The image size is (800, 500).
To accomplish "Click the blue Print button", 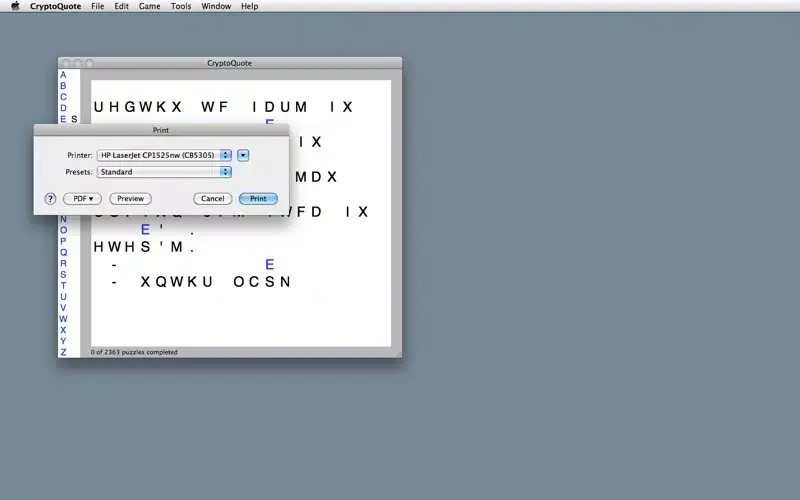I will pos(258,199).
